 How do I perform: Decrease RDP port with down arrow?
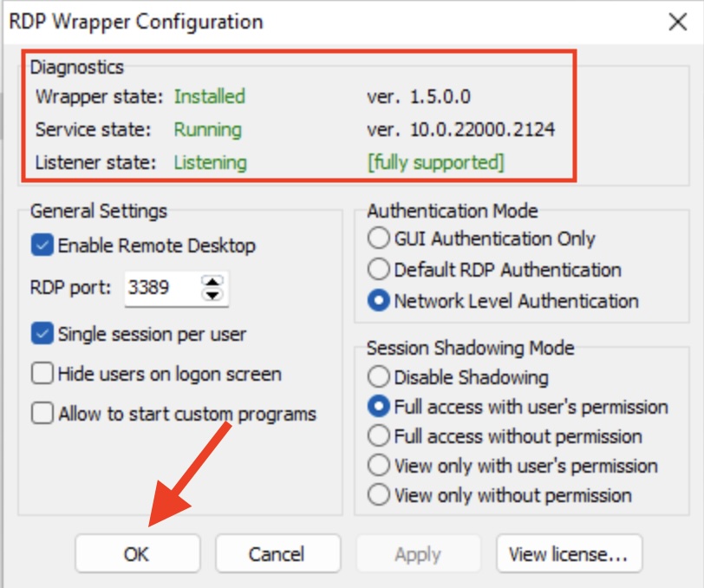pos(212,295)
